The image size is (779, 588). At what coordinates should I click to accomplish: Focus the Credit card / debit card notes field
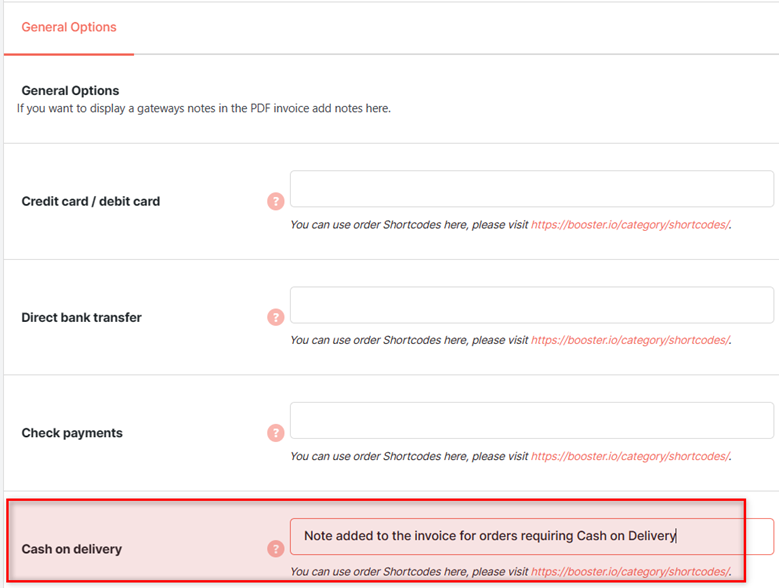click(532, 189)
